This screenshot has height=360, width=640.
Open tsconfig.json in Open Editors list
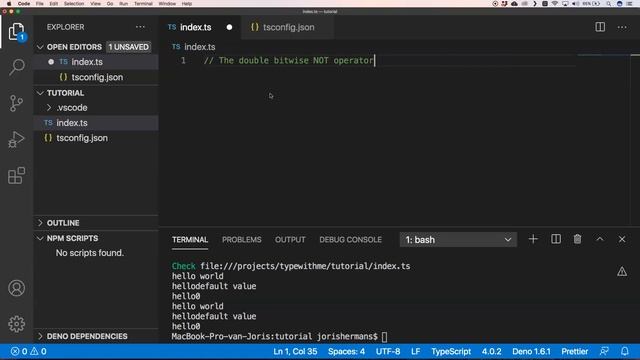point(96,77)
